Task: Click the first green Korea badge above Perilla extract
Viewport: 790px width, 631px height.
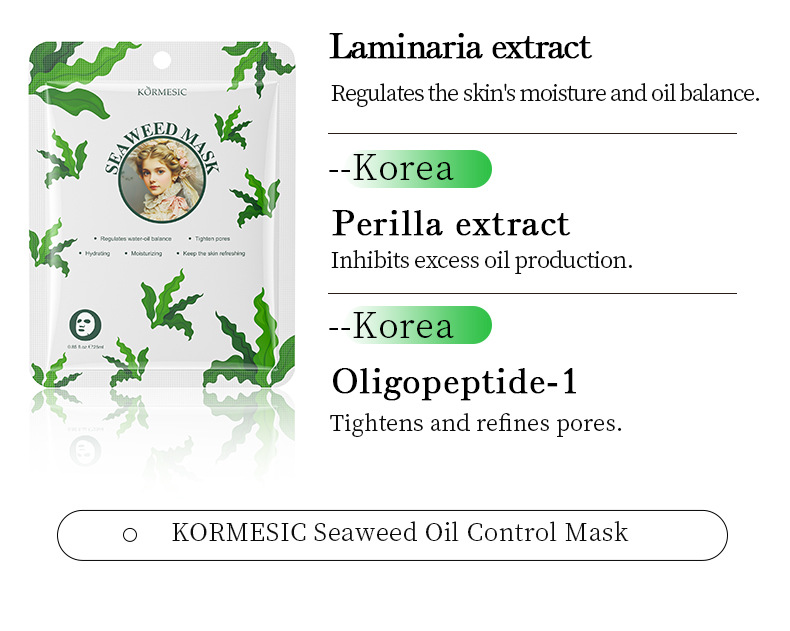Action: (x=411, y=169)
